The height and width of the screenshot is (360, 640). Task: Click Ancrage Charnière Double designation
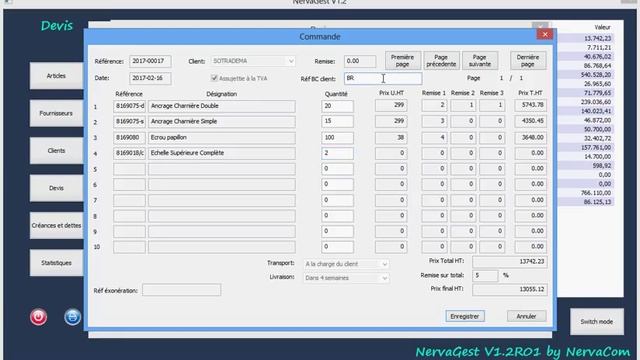coord(222,106)
